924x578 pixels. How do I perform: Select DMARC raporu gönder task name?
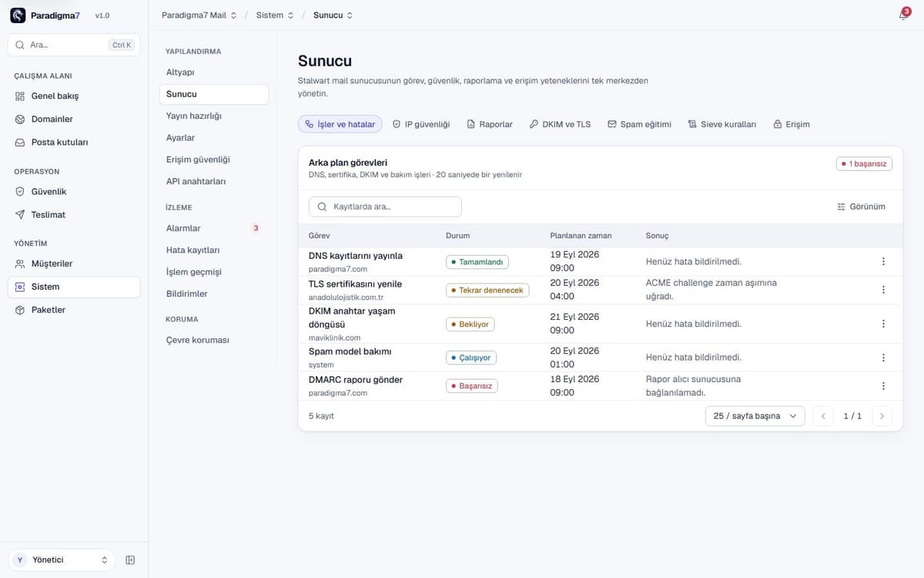[355, 380]
